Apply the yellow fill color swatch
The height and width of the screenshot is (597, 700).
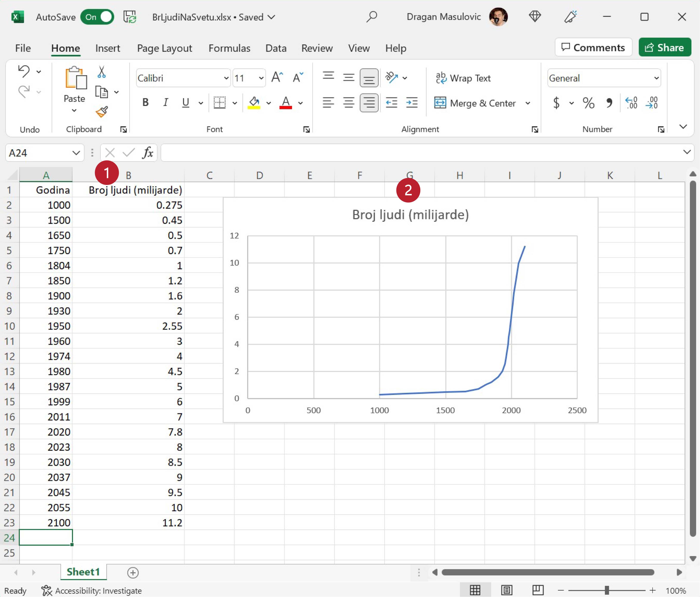tap(254, 102)
